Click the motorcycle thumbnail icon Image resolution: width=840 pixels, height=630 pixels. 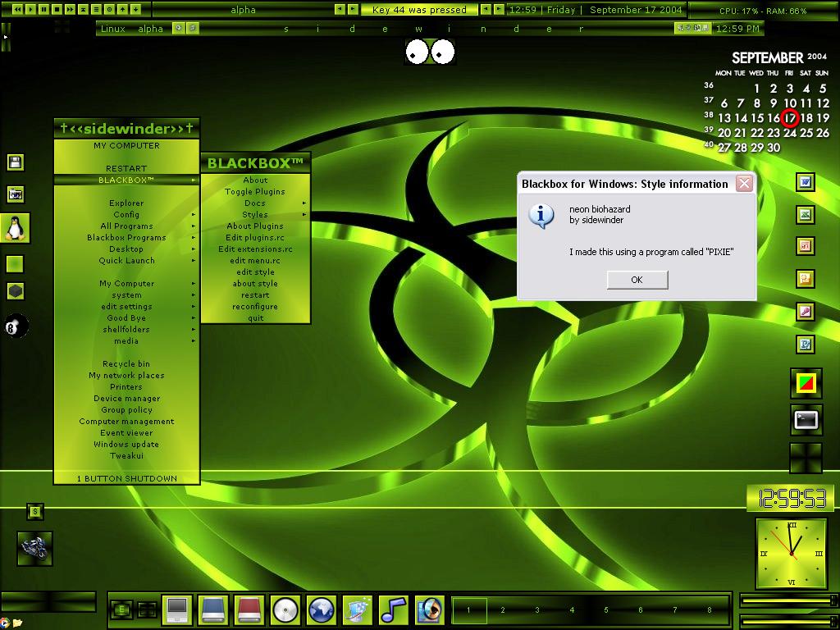click(34, 548)
